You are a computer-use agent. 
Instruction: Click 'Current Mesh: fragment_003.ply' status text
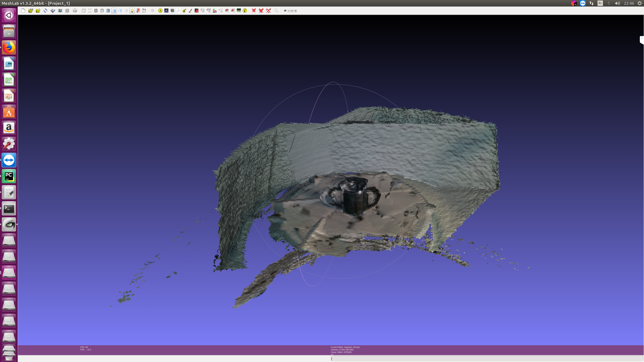[345, 347]
